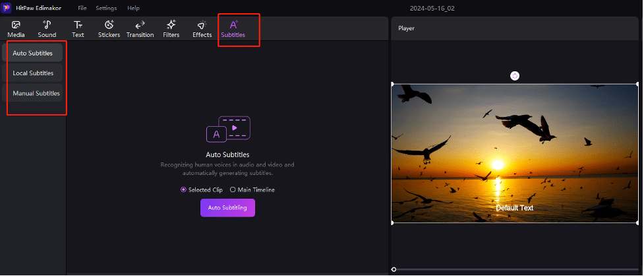
Task: Switch to Local Subtitles tab
Action: coord(33,73)
